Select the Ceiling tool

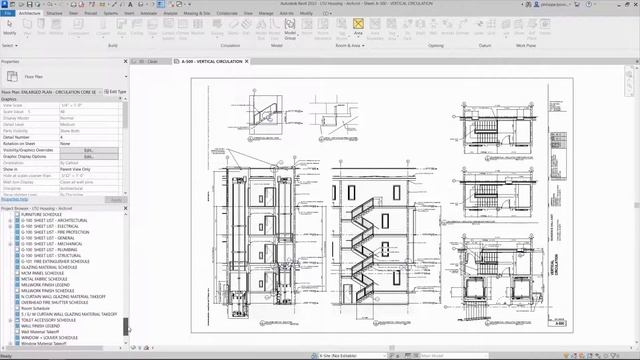[137, 27]
